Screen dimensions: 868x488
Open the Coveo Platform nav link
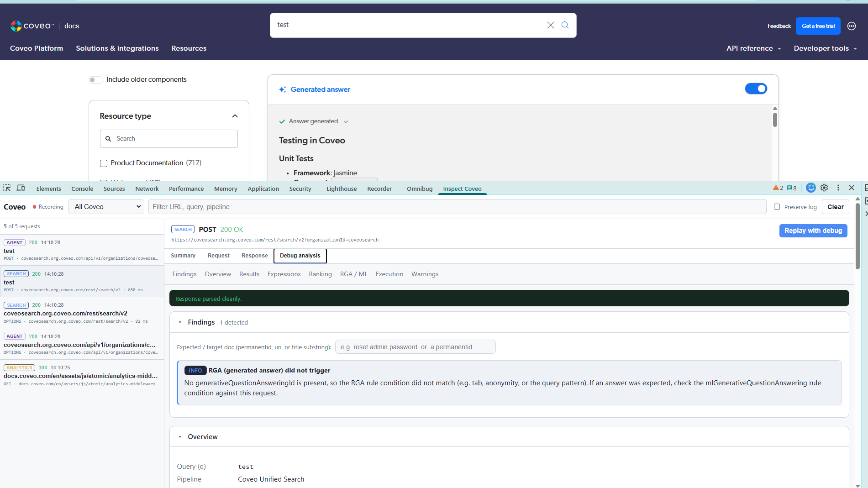pos(37,48)
